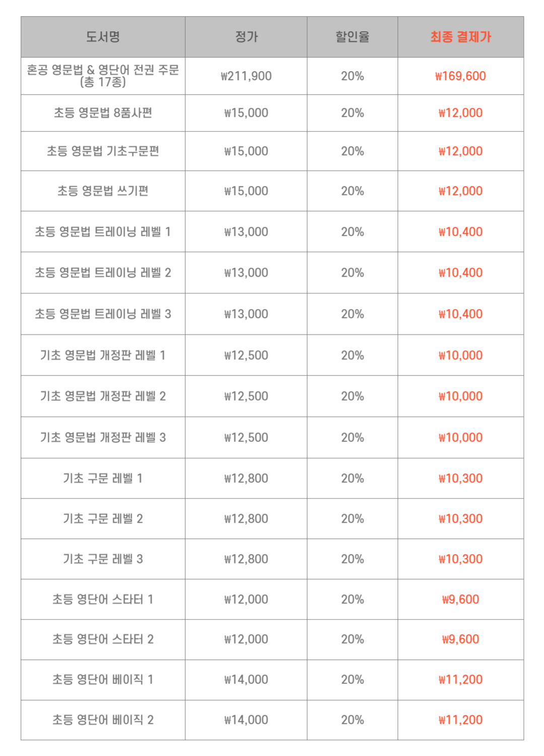This screenshot has height=756, width=544.
Task: Click the 초등 영단어 스타터 2 title
Action: click(x=103, y=639)
